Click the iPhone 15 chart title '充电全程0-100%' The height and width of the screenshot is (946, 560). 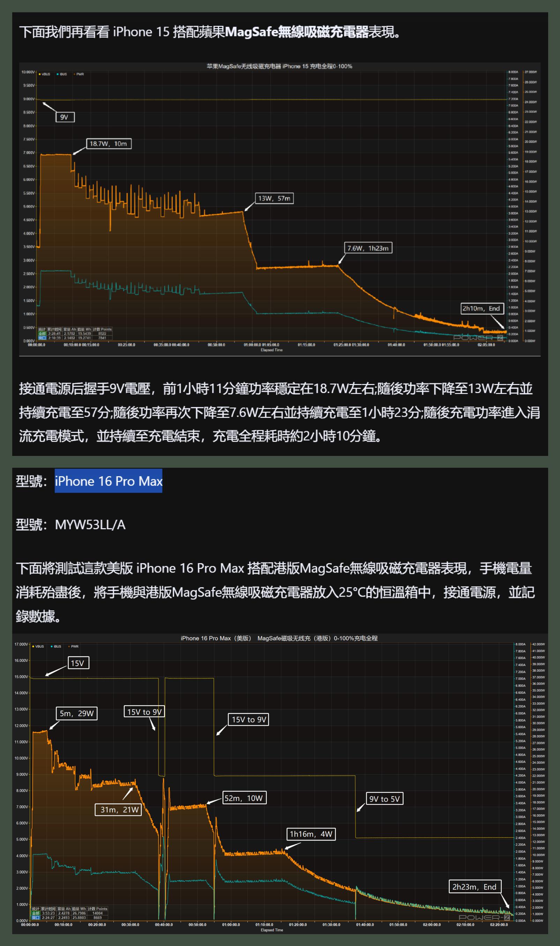click(331, 66)
